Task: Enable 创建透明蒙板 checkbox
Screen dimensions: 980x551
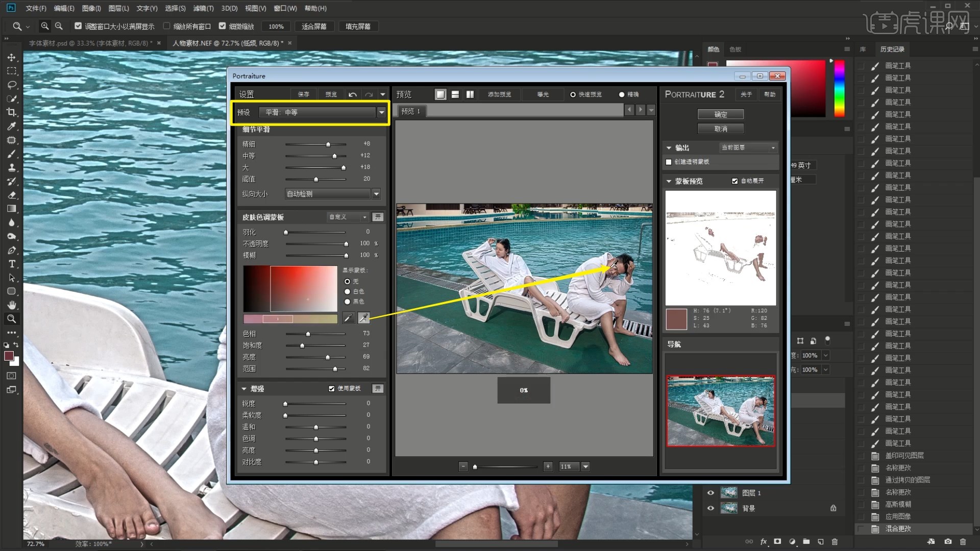Action: 669,162
